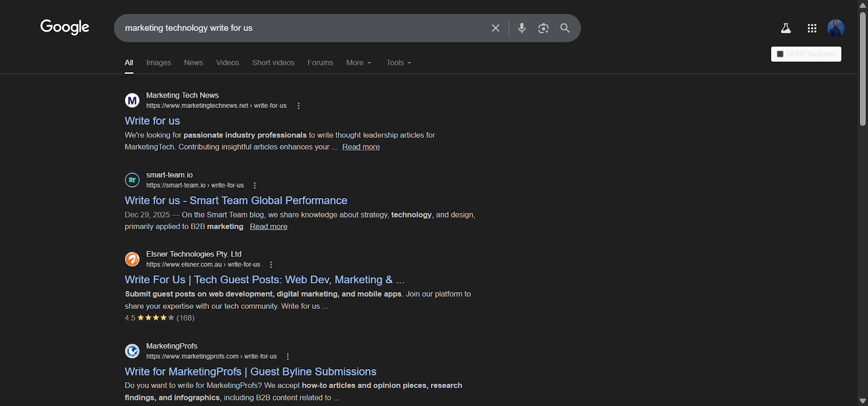The width and height of the screenshot is (868, 406).
Task: Click the search input field text
Action: 189,28
